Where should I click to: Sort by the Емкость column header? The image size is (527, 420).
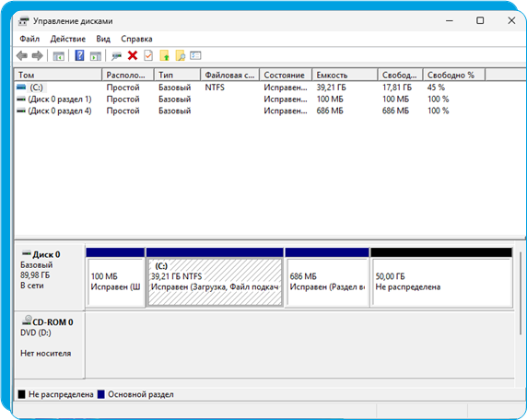(345, 75)
